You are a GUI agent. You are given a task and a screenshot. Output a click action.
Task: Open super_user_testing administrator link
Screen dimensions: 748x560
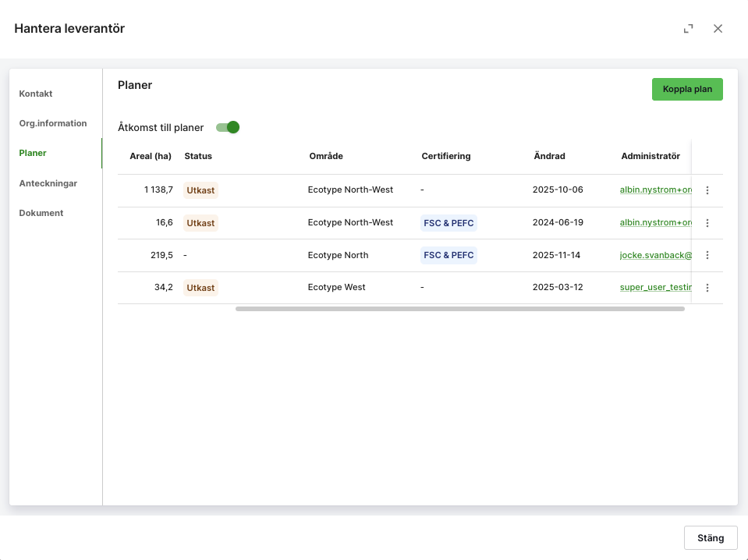[x=655, y=287]
